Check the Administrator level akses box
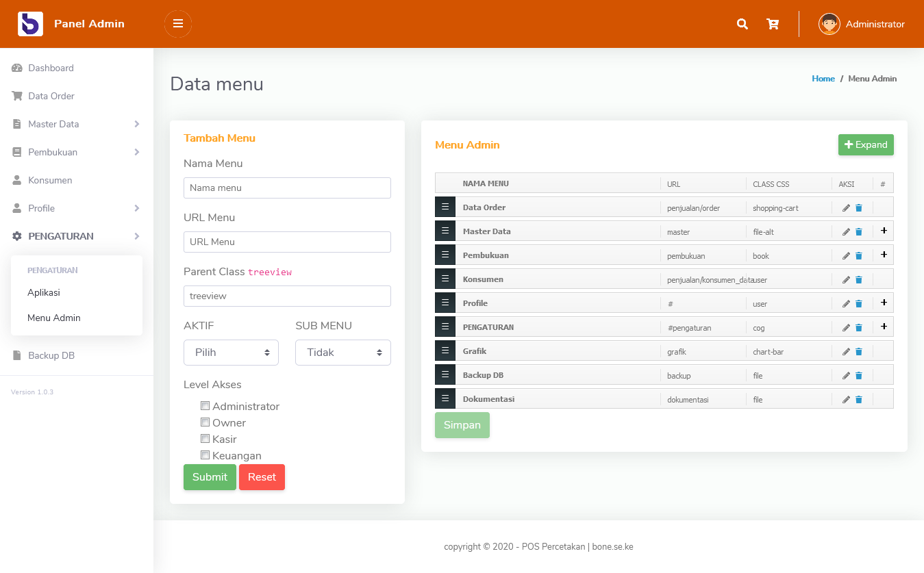The width and height of the screenshot is (924, 573). [205, 405]
